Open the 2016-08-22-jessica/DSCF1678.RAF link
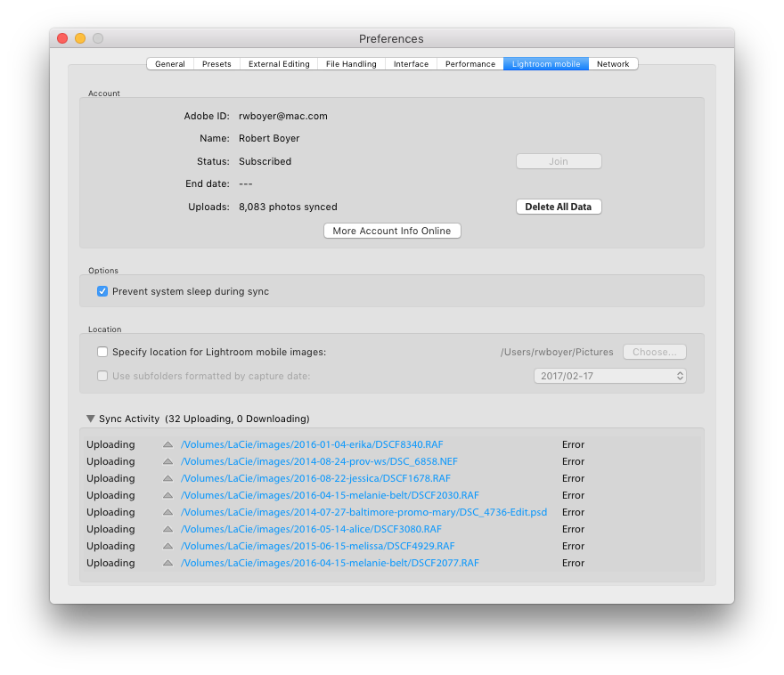This screenshot has width=784, height=675. (x=315, y=478)
